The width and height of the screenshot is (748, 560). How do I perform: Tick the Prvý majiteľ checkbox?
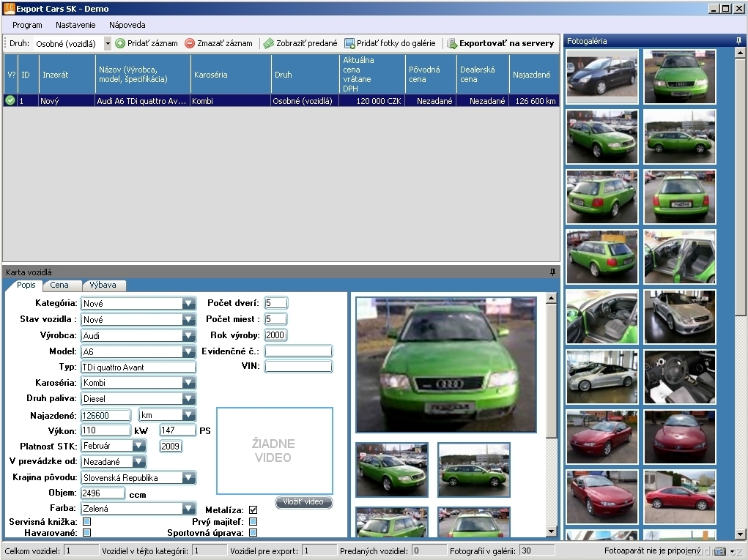[x=253, y=521]
